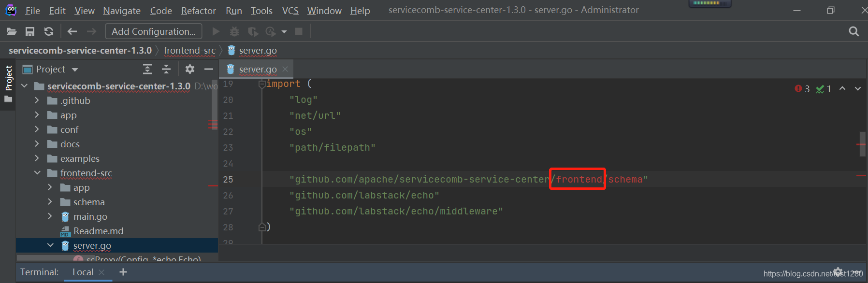This screenshot has width=868, height=283.
Task: Expand the conf folder
Action: pyautogui.click(x=37, y=129)
